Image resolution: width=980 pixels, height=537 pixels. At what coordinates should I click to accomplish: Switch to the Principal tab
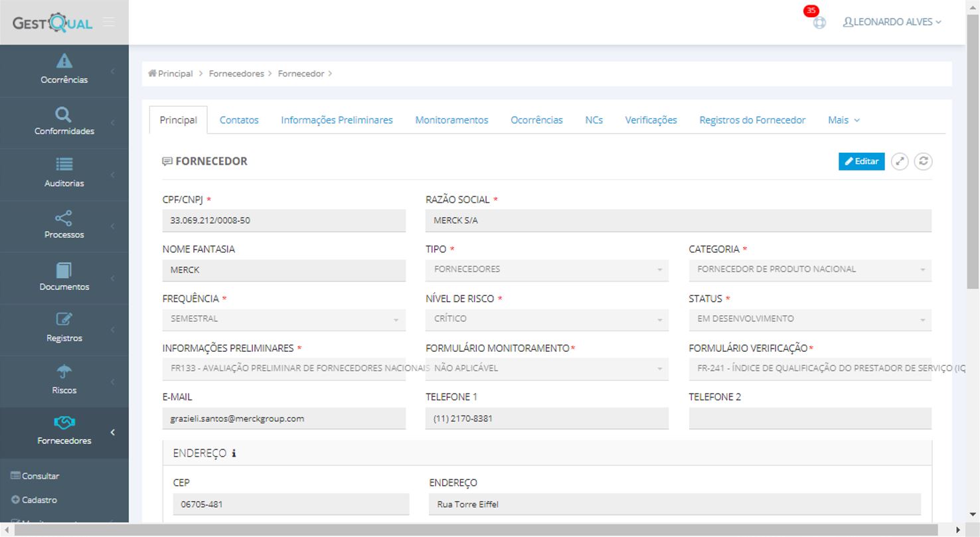coord(178,120)
